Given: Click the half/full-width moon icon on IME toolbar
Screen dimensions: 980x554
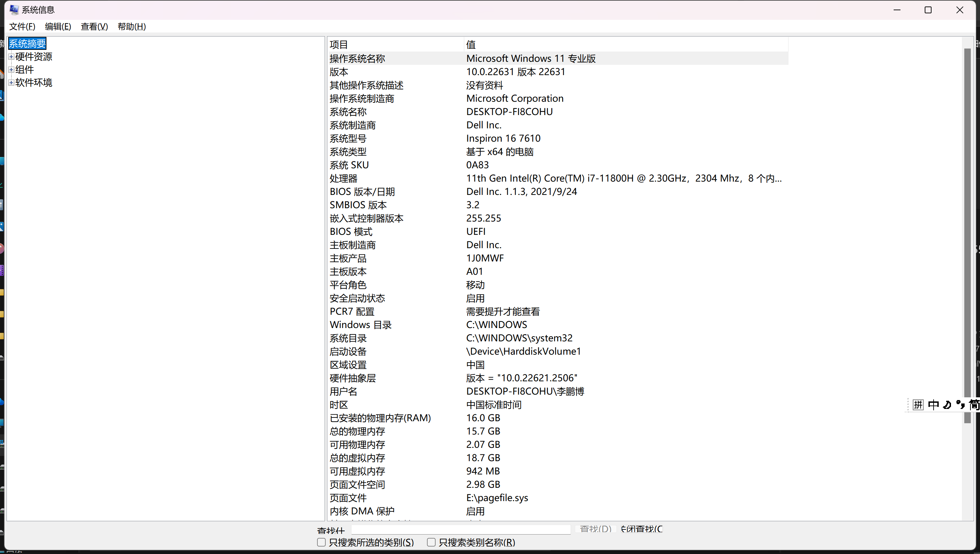Looking at the screenshot, I should coord(947,404).
